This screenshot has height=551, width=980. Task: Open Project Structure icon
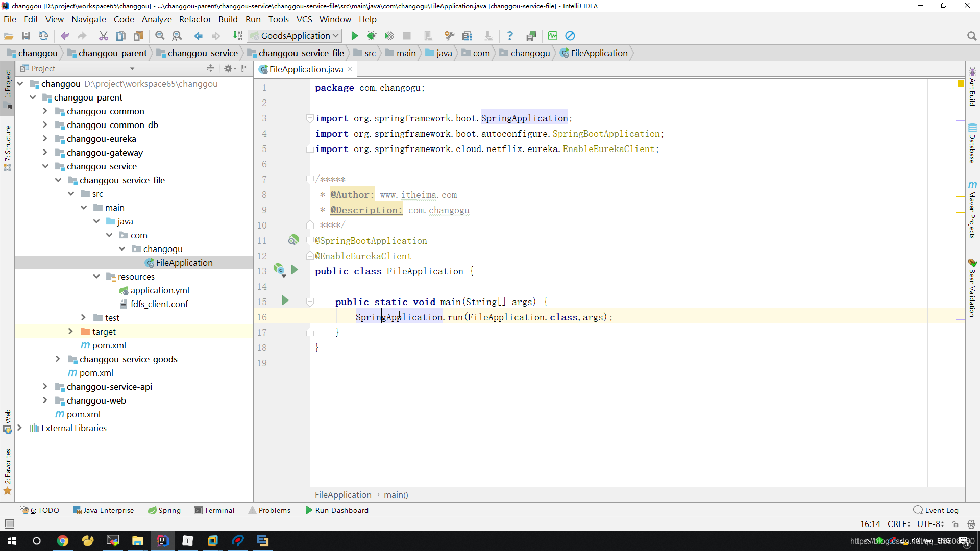(467, 36)
